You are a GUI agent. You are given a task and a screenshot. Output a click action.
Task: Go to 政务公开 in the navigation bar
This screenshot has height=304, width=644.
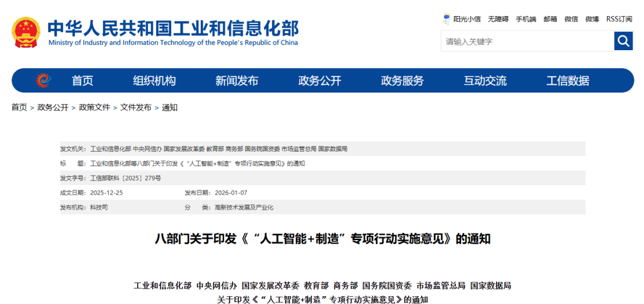coord(320,81)
